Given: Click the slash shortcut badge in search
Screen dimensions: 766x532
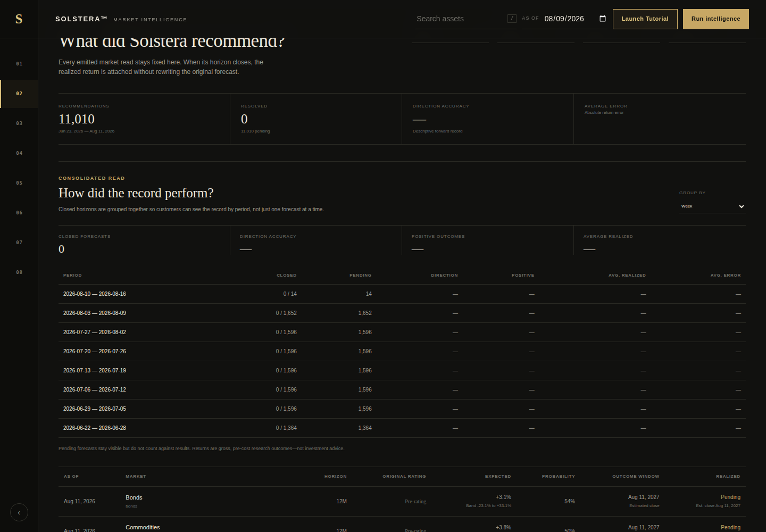Looking at the screenshot, I should (512, 19).
